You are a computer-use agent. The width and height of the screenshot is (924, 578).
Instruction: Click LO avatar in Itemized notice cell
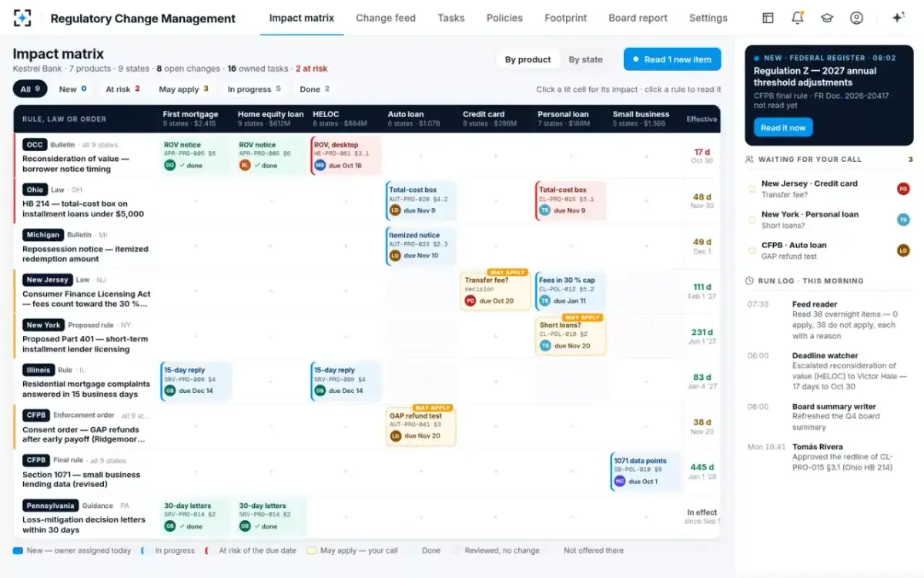(395, 255)
